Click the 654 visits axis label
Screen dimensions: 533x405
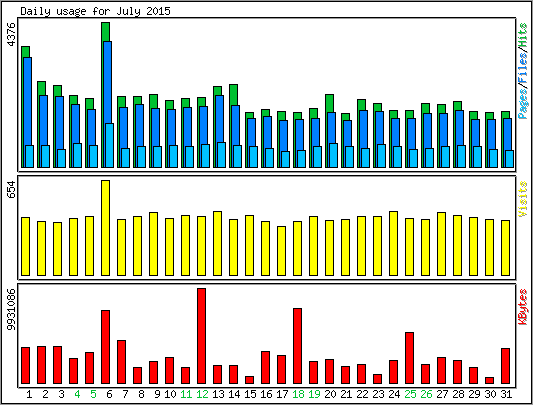[11, 189]
